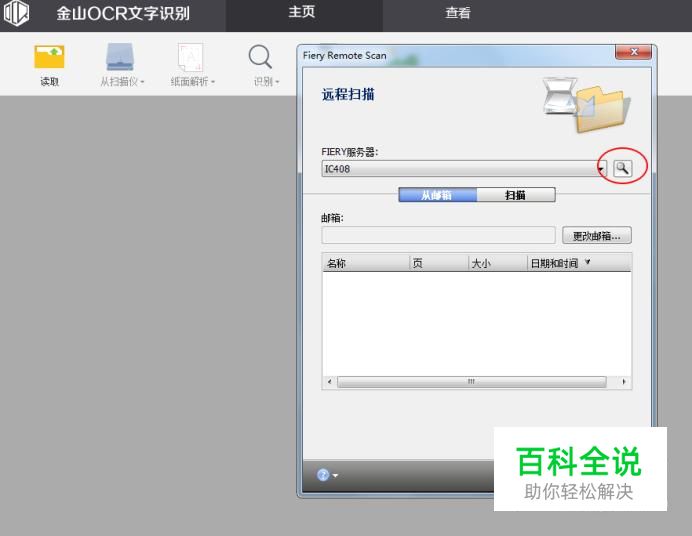Click the horizontal scrollbar thumb

click(471, 382)
